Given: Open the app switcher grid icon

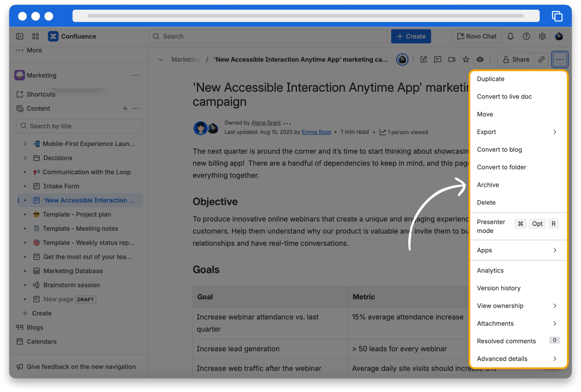Looking at the screenshot, I should [36, 36].
